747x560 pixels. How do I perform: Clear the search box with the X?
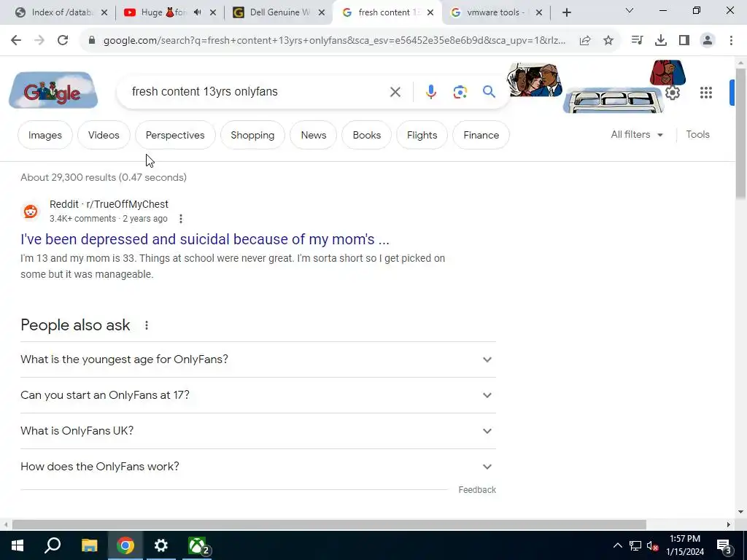coord(395,92)
